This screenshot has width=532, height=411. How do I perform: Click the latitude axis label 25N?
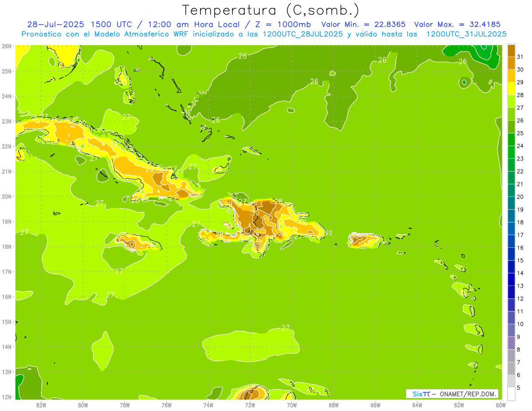[x=6, y=71]
